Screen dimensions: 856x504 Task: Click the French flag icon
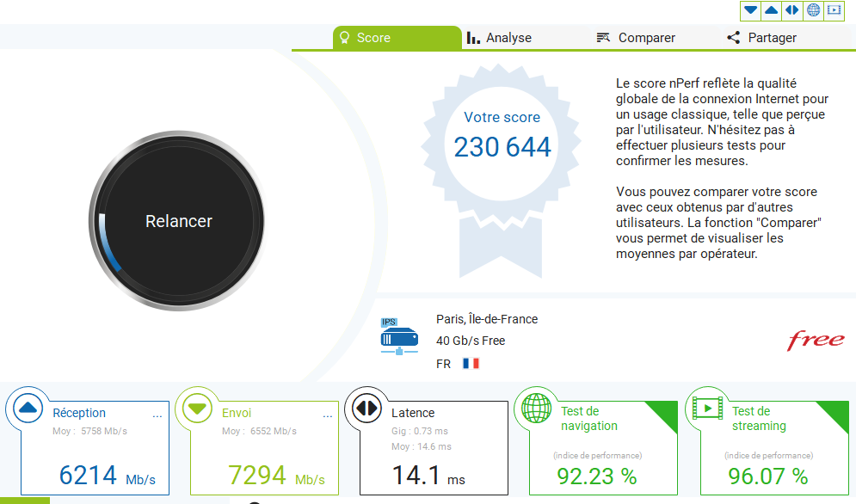(471, 363)
